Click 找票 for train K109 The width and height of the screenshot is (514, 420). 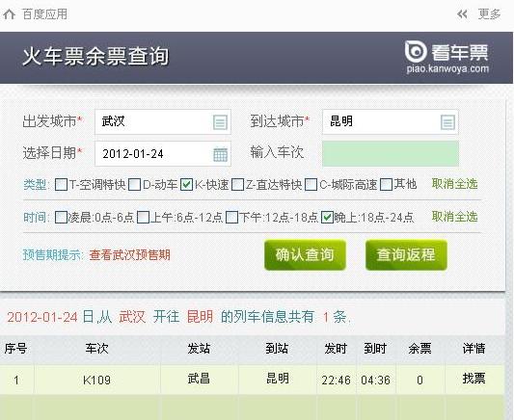(473, 379)
